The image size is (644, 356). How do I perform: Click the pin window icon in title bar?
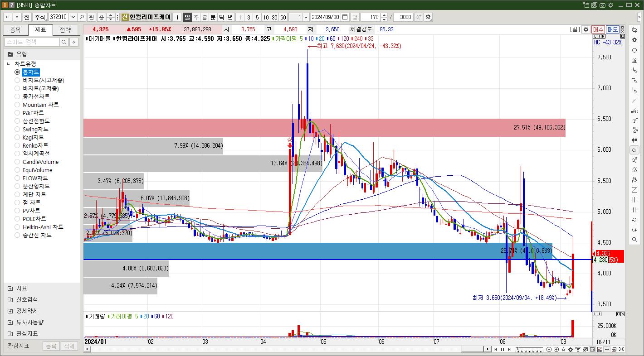(586, 5)
